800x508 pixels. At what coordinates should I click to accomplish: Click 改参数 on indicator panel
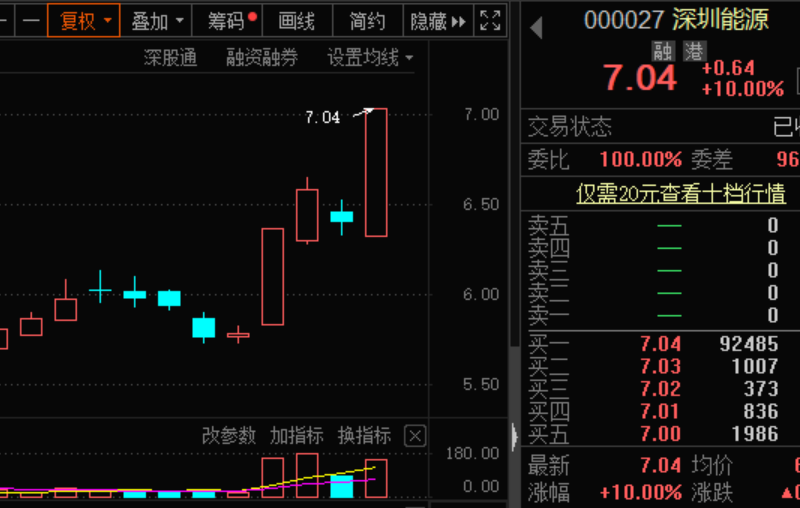229,436
